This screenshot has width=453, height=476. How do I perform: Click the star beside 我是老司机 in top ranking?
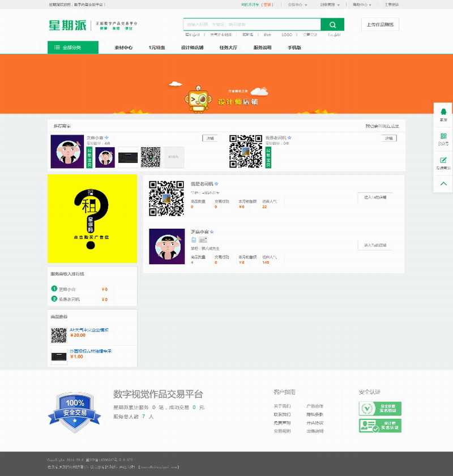[x=289, y=138]
